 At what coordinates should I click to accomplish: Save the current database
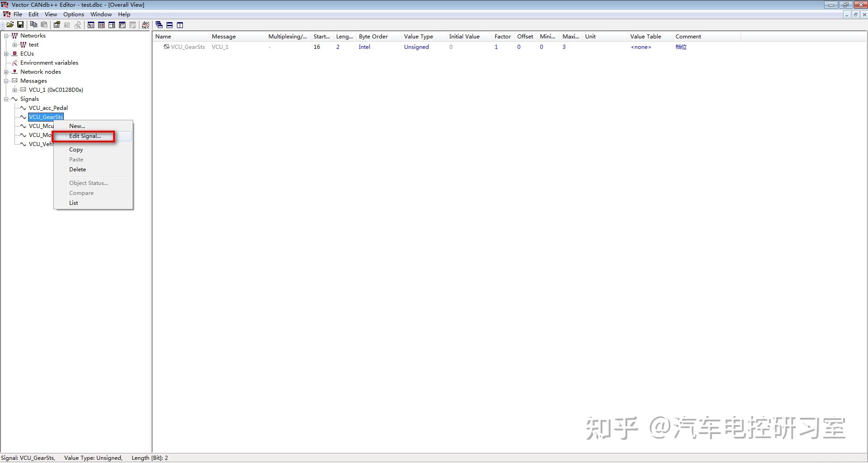click(x=20, y=25)
